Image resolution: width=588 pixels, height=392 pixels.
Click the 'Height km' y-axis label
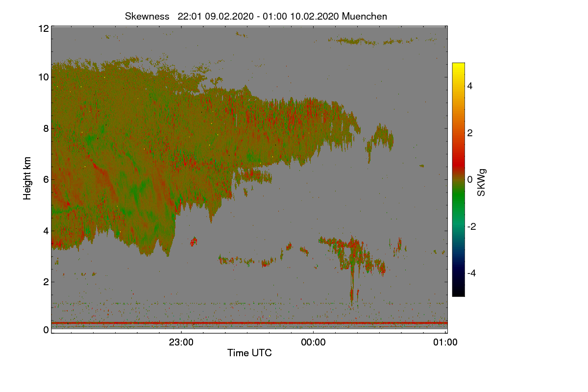click(x=27, y=178)
